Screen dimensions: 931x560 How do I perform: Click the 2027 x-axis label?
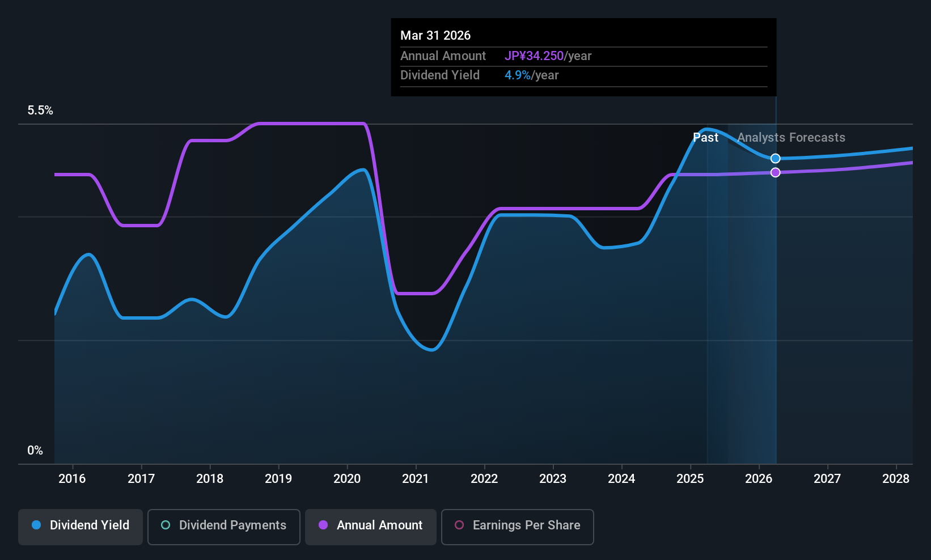(827, 479)
